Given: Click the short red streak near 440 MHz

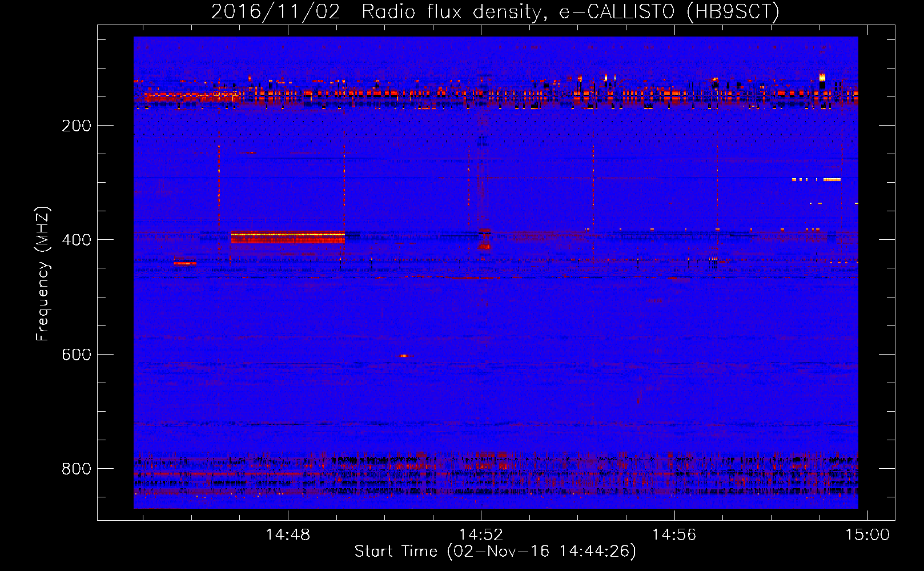Looking at the screenshot, I should pyautogui.click(x=184, y=263).
